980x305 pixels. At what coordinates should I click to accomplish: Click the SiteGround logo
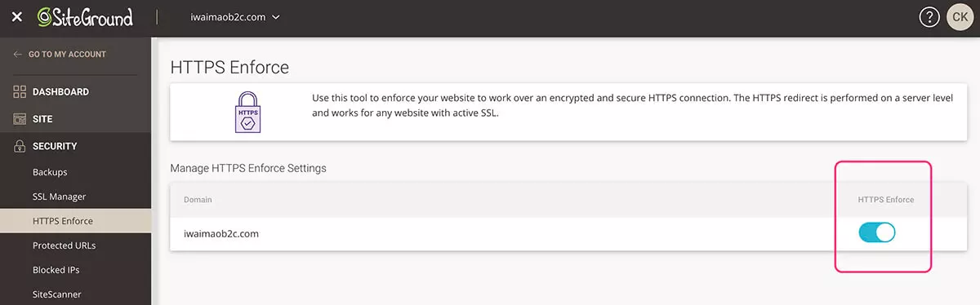(x=85, y=17)
